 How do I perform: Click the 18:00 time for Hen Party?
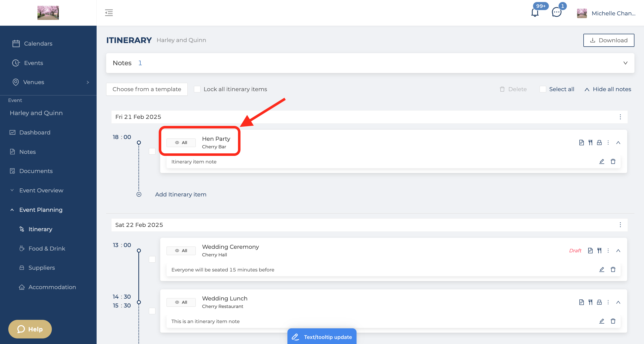[x=122, y=137]
